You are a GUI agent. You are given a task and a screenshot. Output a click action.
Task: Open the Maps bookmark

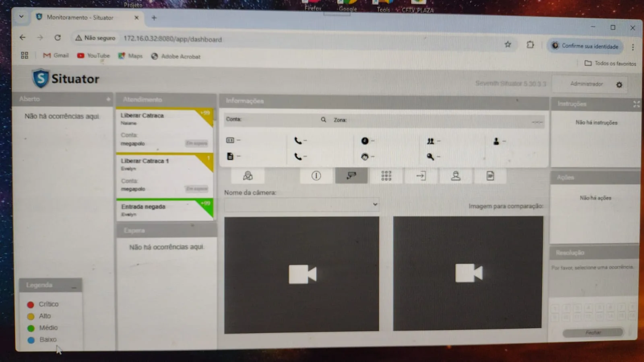pyautogui.click(x=130, y=56)
